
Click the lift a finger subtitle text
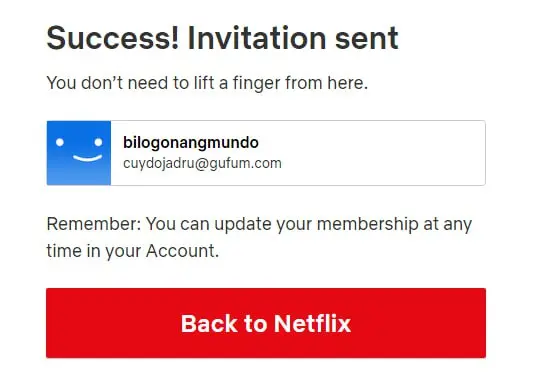click(207, 83)
